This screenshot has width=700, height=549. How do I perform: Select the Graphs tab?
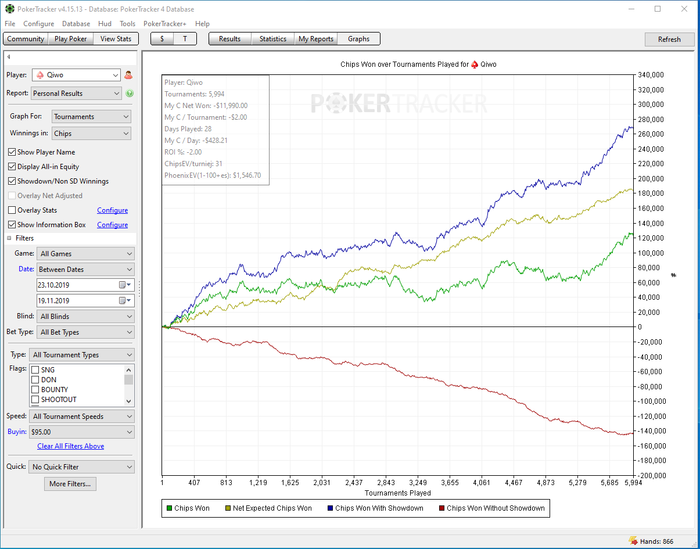pyautogui.click(x=358, y=39)
